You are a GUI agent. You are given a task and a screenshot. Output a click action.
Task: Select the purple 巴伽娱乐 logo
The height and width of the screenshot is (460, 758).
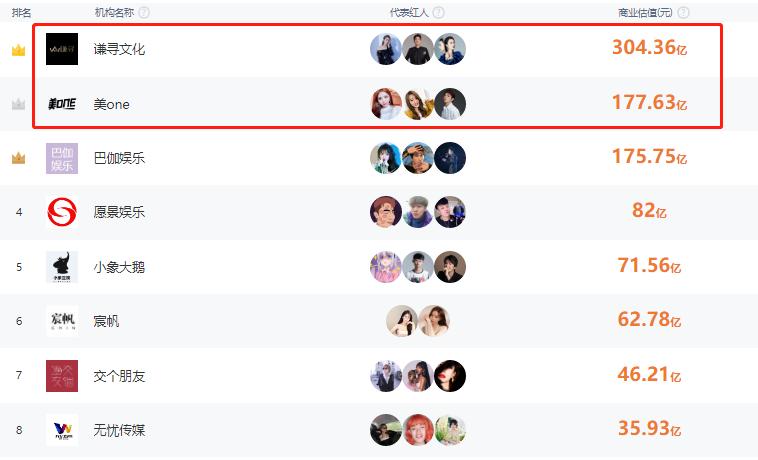pyautogui.click(x=62, y=158)
